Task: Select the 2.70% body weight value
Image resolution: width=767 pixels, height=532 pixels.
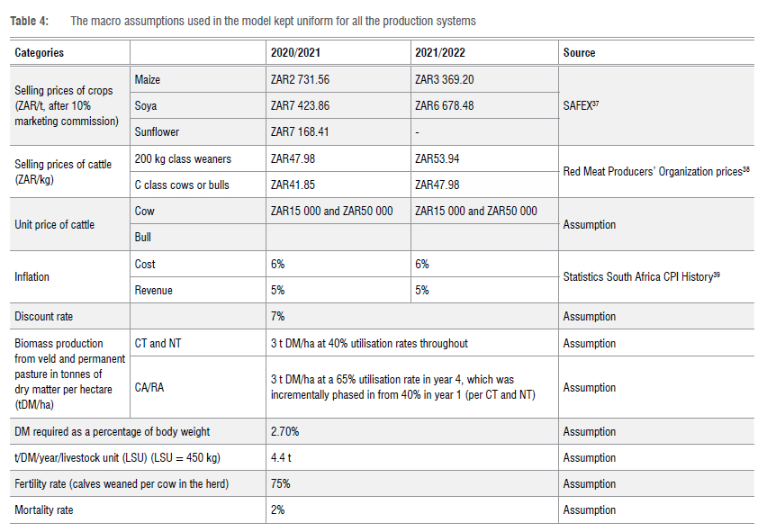Action: coord(285,431)
